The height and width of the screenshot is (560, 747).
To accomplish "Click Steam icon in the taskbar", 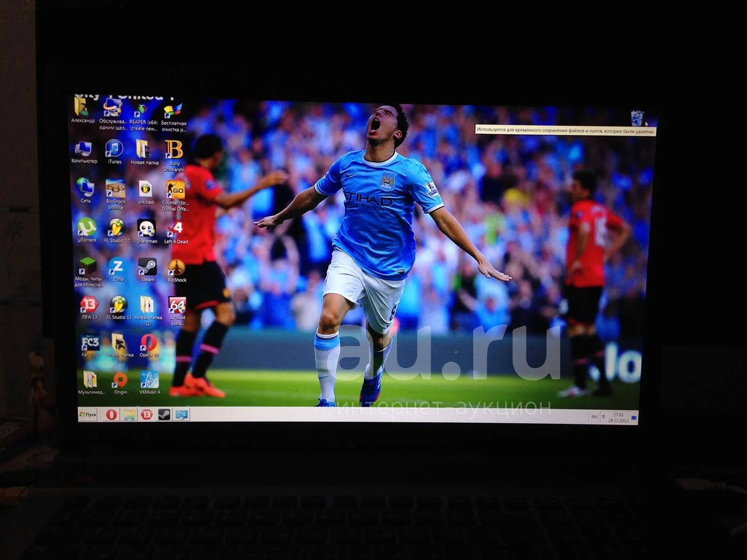I will pos(164,414).
